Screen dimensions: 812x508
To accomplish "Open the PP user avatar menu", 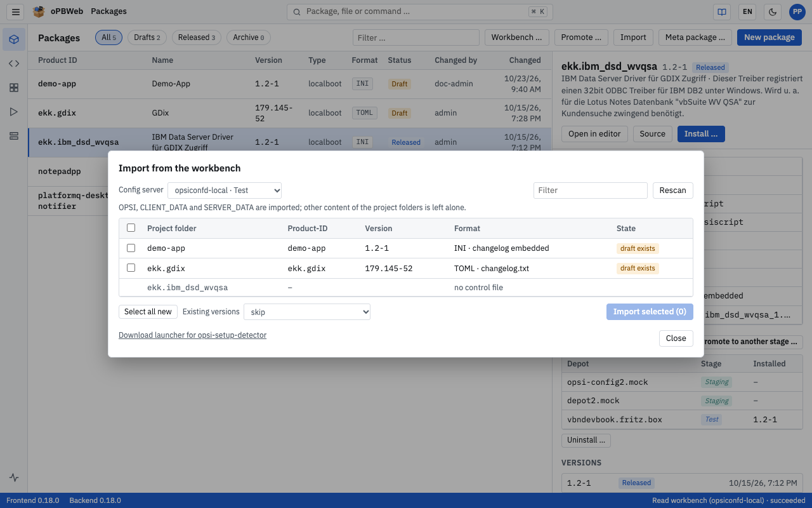I will [797, 11].
